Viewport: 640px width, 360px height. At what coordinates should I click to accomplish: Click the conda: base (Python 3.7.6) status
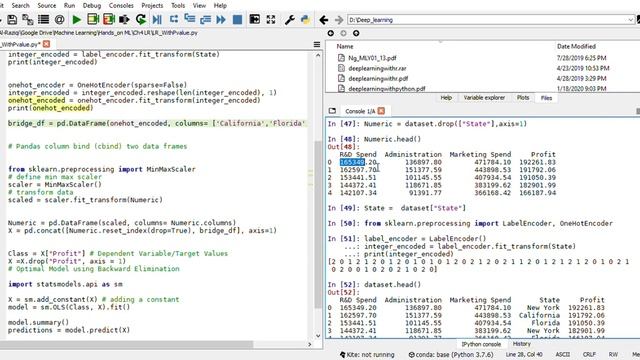click(451, 355)
